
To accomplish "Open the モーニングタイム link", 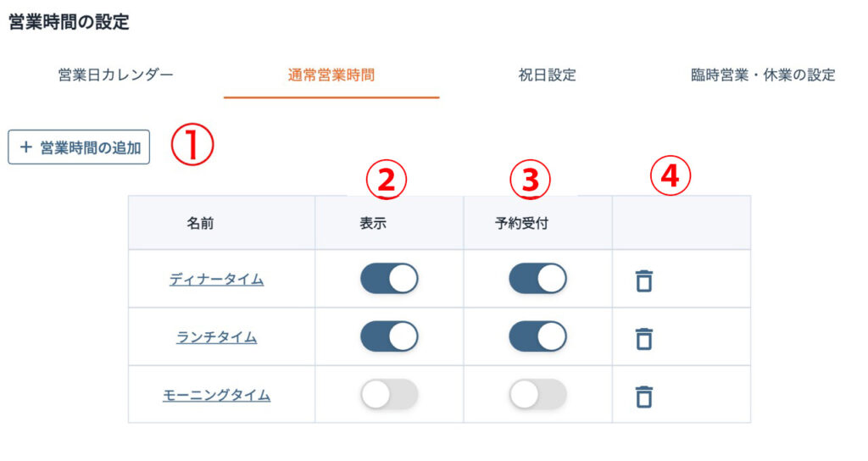I will tap(216, 395).
